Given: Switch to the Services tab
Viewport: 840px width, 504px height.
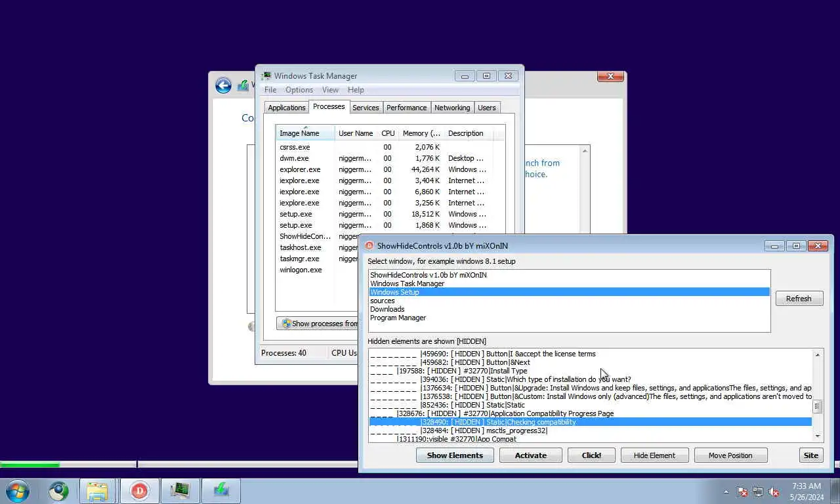Looking at the screenshot, I should 366,108.
